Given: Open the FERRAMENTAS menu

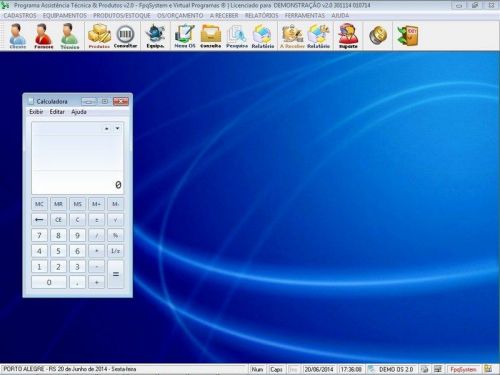Looking at the screenshot, I should (x=305, y=16).
